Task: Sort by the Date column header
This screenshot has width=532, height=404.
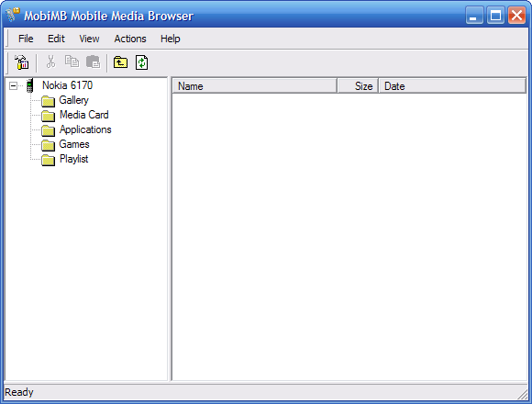Action: [452, 86]
